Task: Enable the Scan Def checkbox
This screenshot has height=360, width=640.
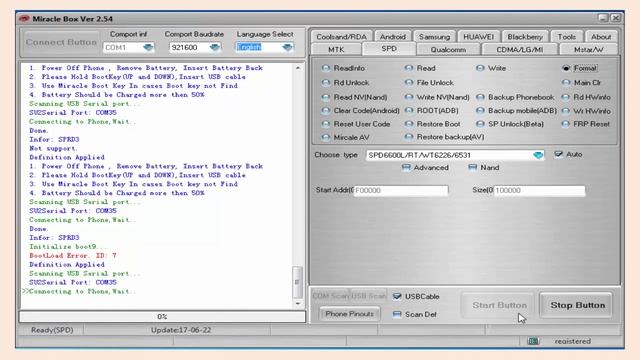Action: pos(397,314)
